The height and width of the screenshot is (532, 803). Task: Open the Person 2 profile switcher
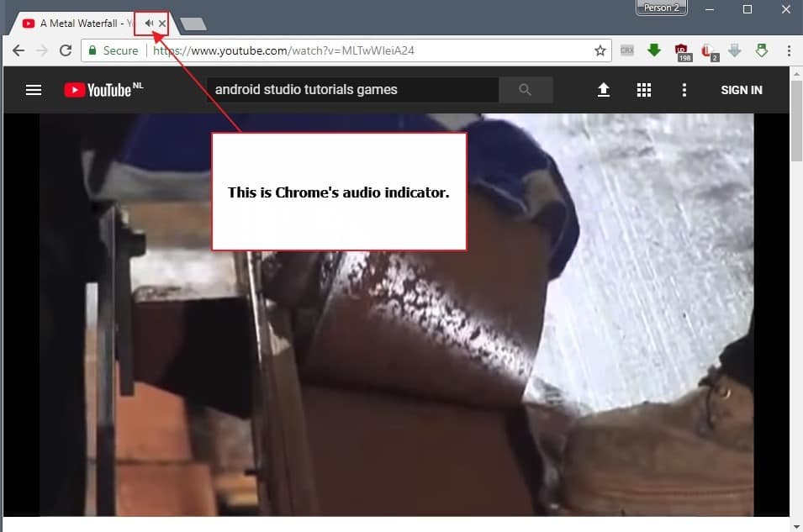661,8
